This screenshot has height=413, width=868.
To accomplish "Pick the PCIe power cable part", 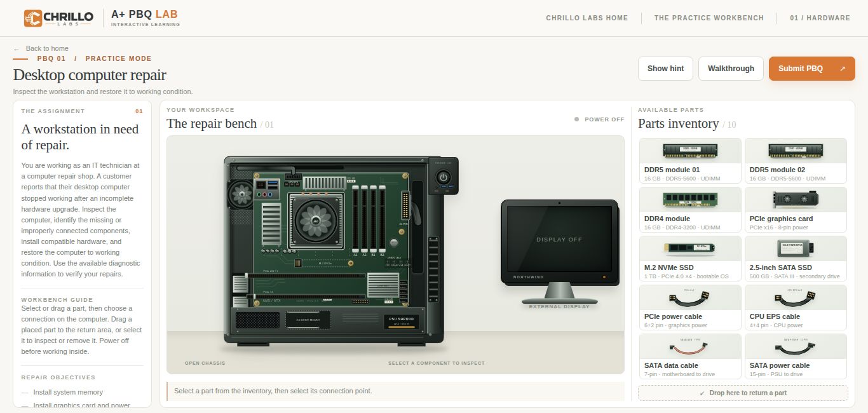I will pyautogui.click(x=690, y=308).
